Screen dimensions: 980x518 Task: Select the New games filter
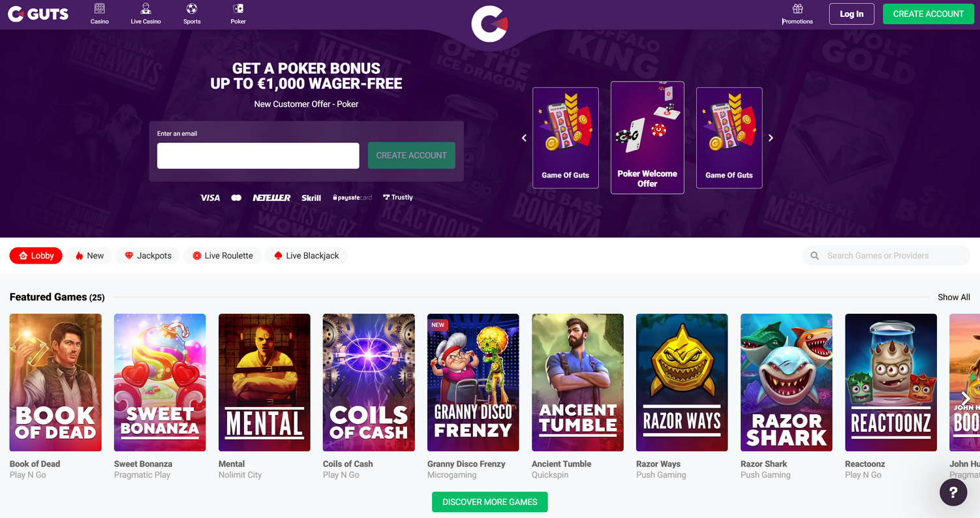pos(89,256)
